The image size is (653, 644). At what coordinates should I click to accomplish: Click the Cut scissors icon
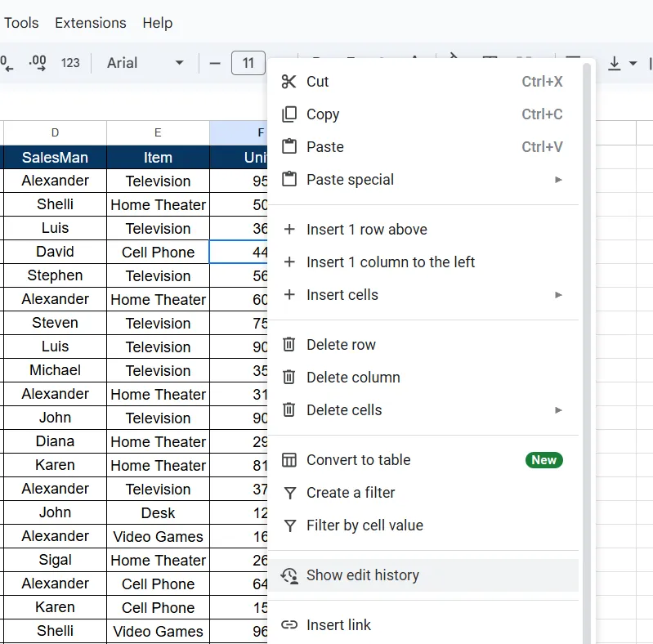[x=288, y=82]
